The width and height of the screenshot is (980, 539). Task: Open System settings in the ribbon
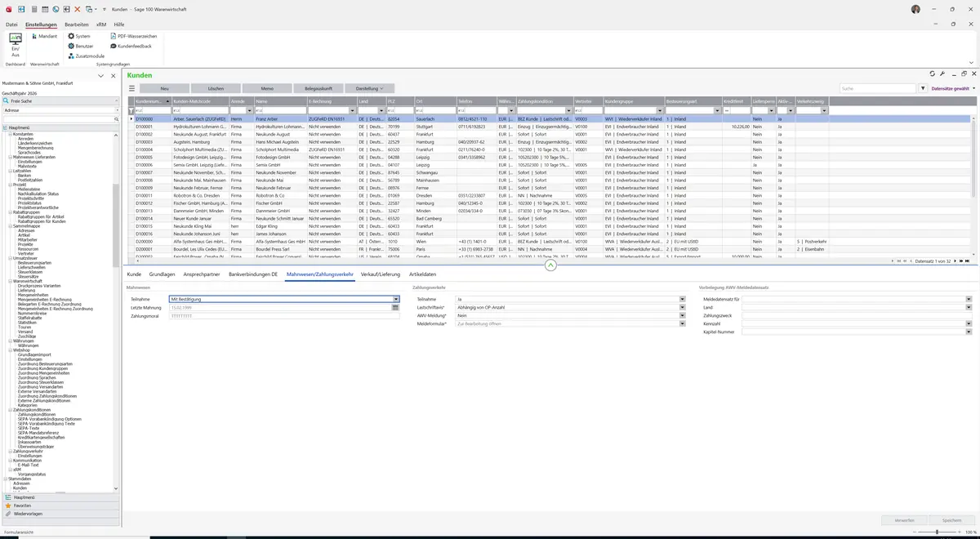click(79, 36)
